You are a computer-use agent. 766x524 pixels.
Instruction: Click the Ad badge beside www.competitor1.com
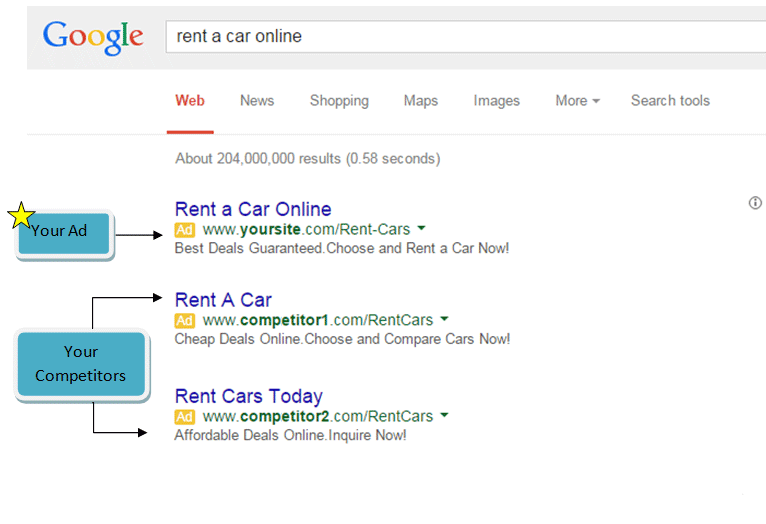click(184, 320)
